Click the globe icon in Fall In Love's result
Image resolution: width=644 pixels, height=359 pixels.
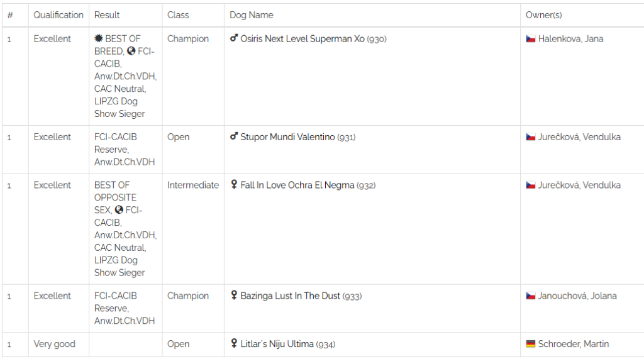[119, 210]
